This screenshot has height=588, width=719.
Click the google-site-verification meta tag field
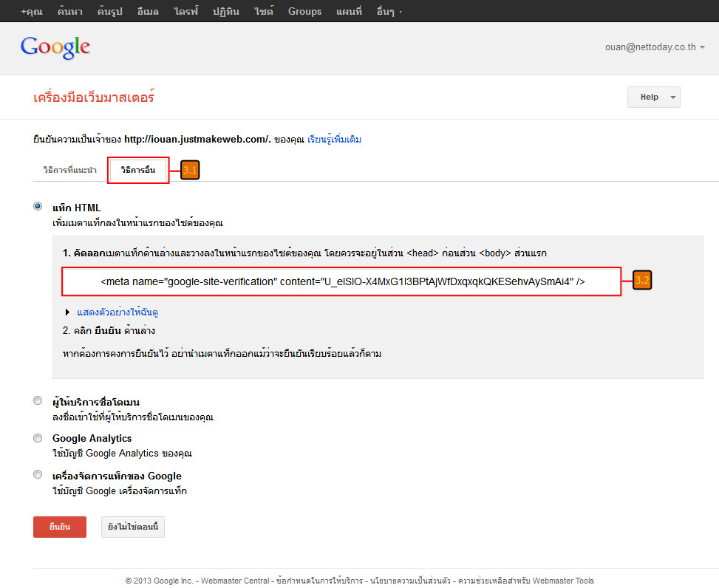pyautogui.click(x=341, y=281)
